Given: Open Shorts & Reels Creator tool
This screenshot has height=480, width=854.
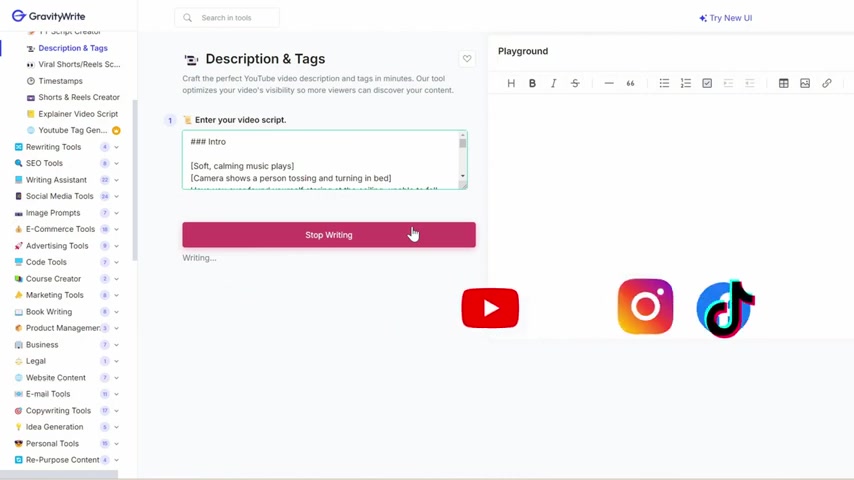Looking at the screenshot, I should tap(78, 97).
